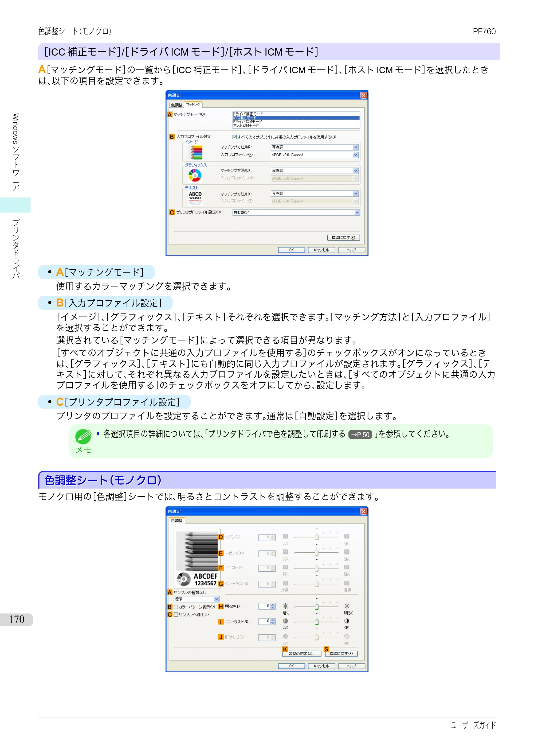Open イメージ マッチング方法 dropdown
Image resolution: width=534 pixels, height=756 pixels.
tap(315, 148)
